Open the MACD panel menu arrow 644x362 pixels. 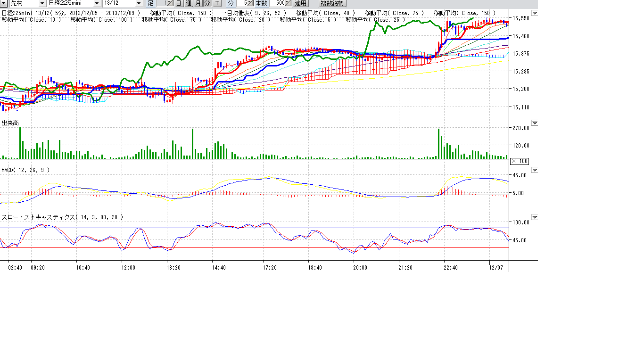pos(534,170)
